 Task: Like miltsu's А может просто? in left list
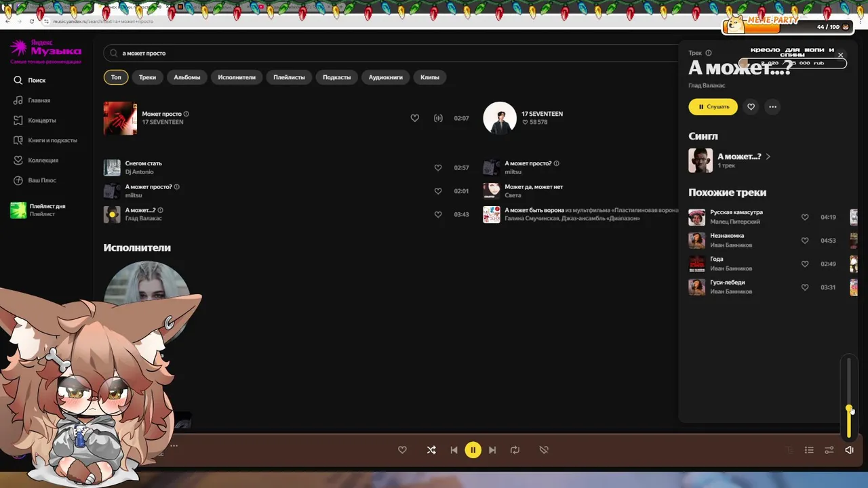(x=438, y=191)
